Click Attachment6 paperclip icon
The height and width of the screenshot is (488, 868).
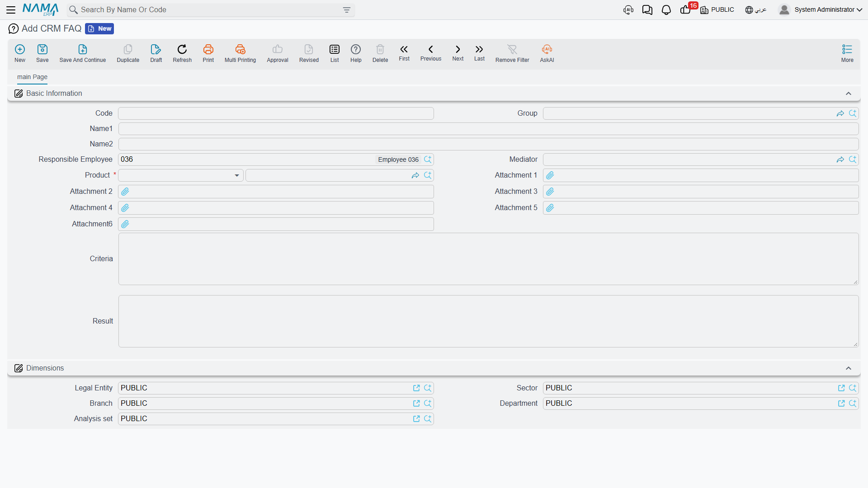pyautogui.click(x=125, y=224)
